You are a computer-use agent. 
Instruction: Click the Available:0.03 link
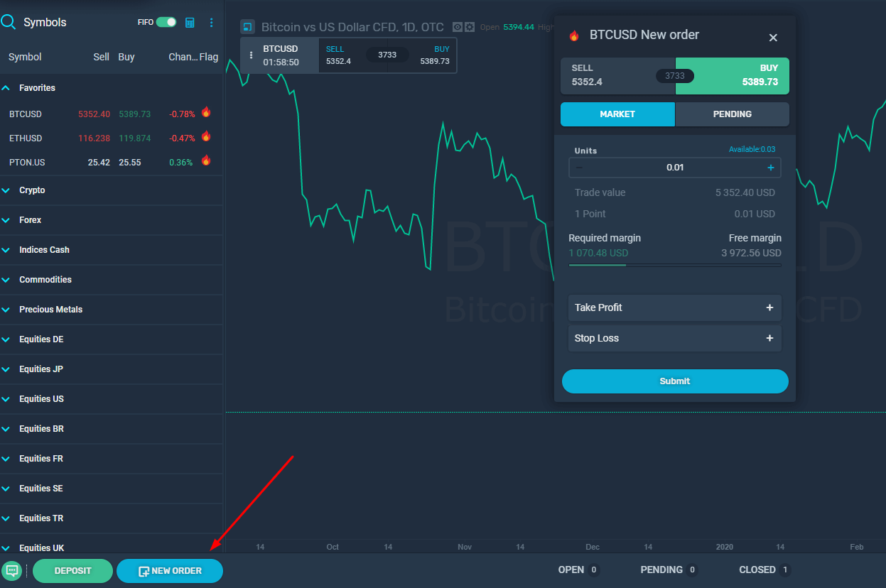click(752, 149)
